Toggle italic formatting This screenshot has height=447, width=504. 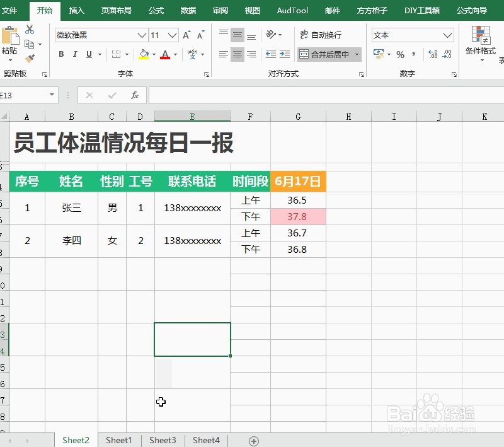[74, 55]
